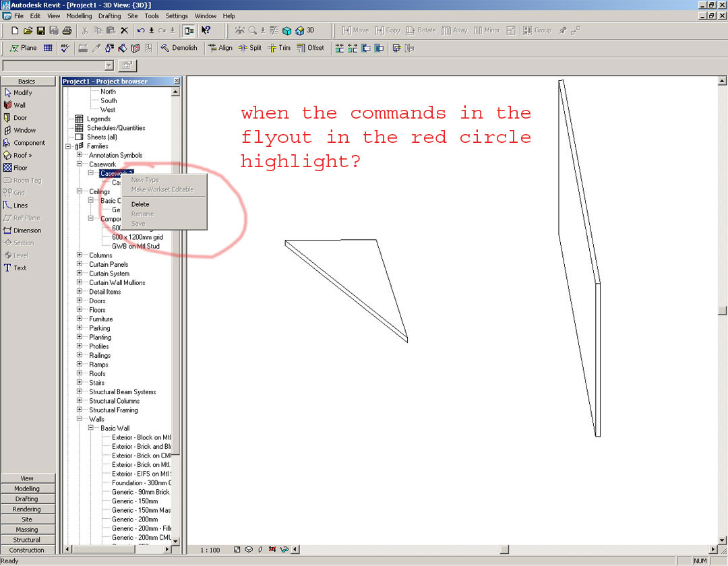Select the Component tool
The height and width of the screenshot is (566, 728).
[24, 143]
